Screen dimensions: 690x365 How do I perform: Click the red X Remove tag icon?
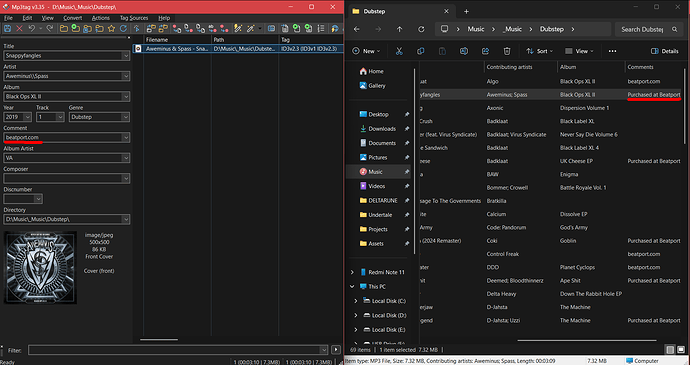[x=19, y=29]
